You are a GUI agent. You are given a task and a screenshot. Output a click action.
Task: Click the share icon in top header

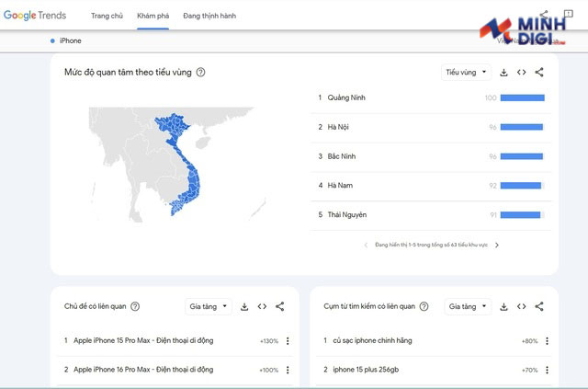(544, 15)
